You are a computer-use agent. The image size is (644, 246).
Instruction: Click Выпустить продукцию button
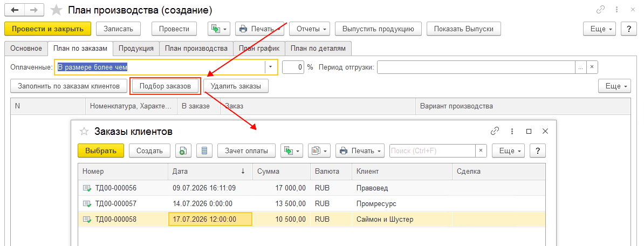click(x=378, y=29)
